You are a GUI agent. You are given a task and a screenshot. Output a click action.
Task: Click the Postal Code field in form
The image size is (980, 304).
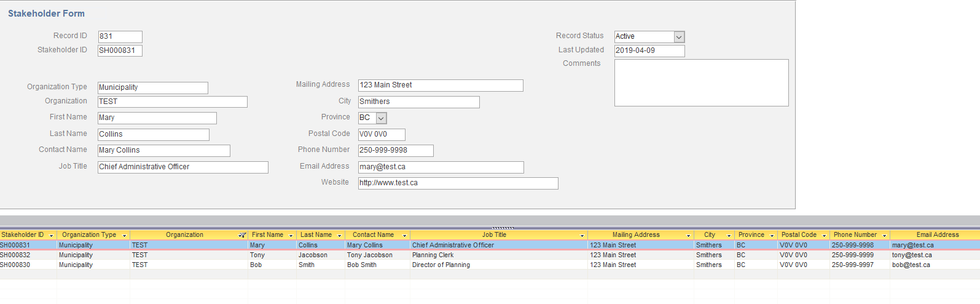click(x=382, y=134)
